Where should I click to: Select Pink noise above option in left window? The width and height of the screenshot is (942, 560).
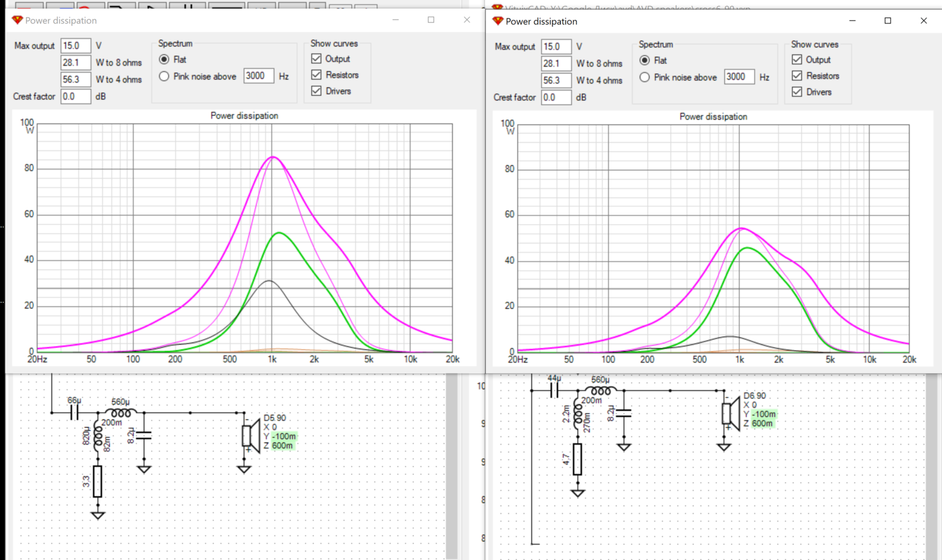[164, 76]
